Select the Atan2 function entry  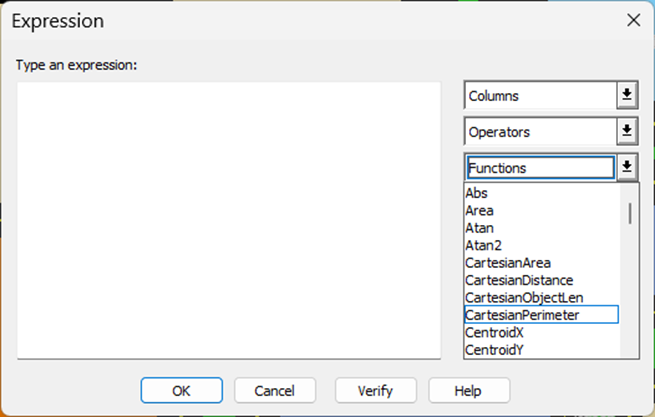coord(483,245)
